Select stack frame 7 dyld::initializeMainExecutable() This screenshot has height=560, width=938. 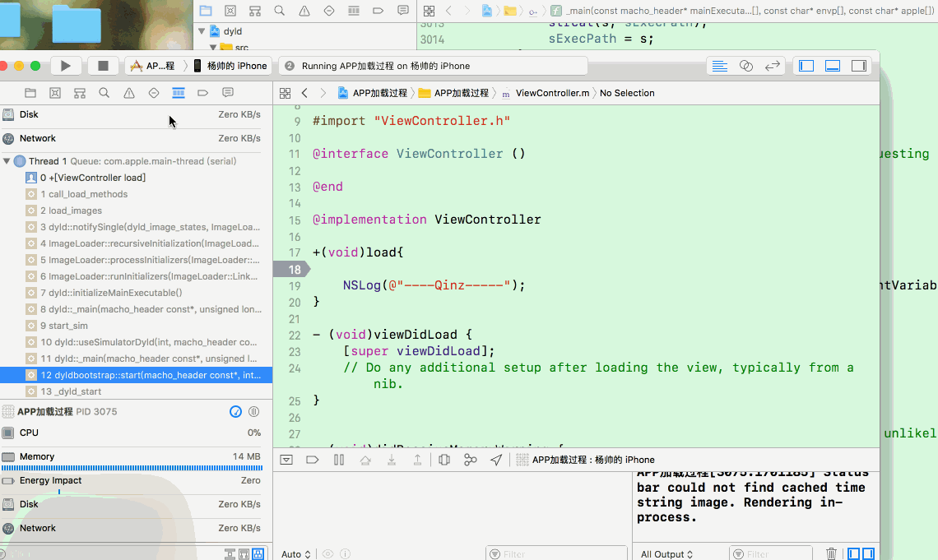tap(137, 293)
